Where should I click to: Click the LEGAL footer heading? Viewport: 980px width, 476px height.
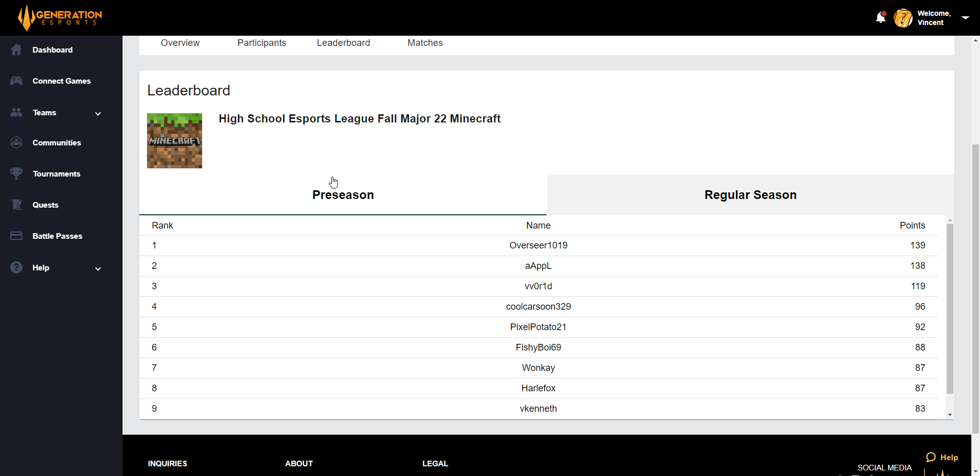coord(435,464)
